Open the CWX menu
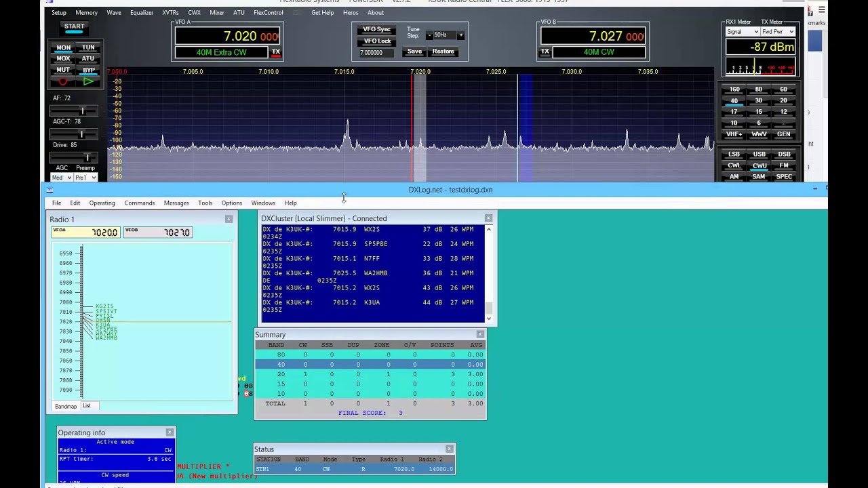The height and width of the screenshot is (488, 868). coord(194,13)
